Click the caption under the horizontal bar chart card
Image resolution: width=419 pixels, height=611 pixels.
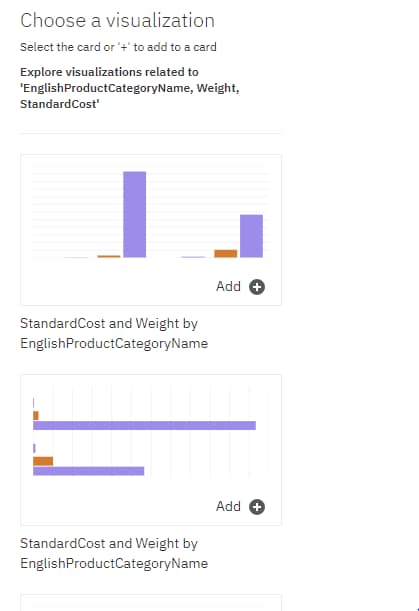click(x=114, y=553)
